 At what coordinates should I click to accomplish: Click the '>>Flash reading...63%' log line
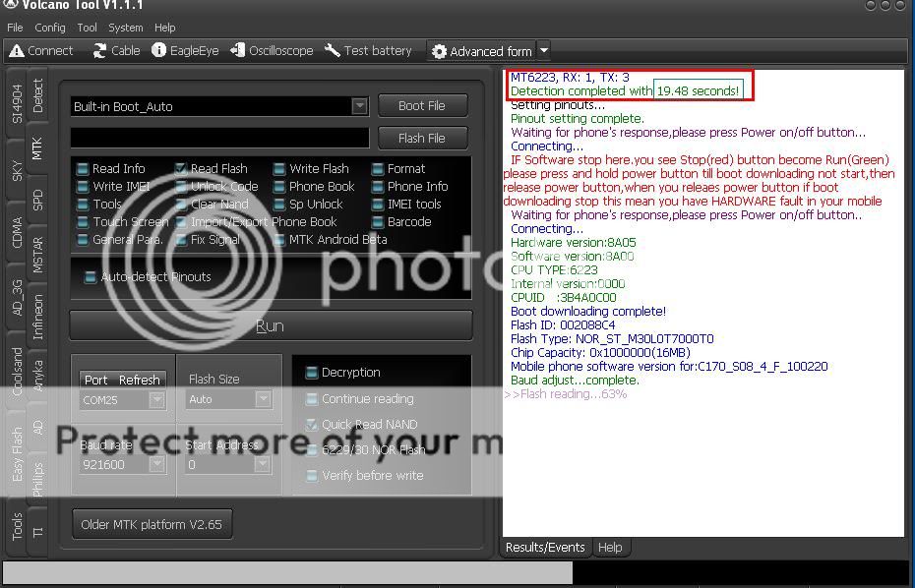pos(566,394)
